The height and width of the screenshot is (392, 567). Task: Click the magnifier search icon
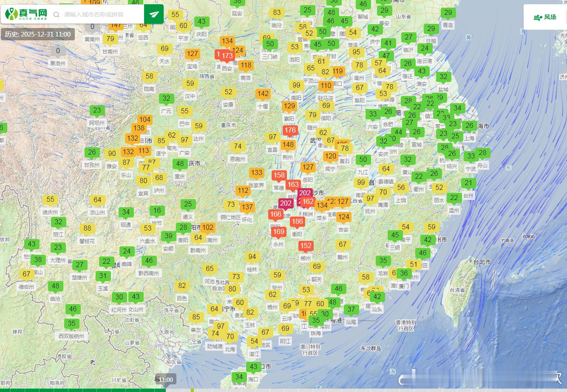pos(56,14)
